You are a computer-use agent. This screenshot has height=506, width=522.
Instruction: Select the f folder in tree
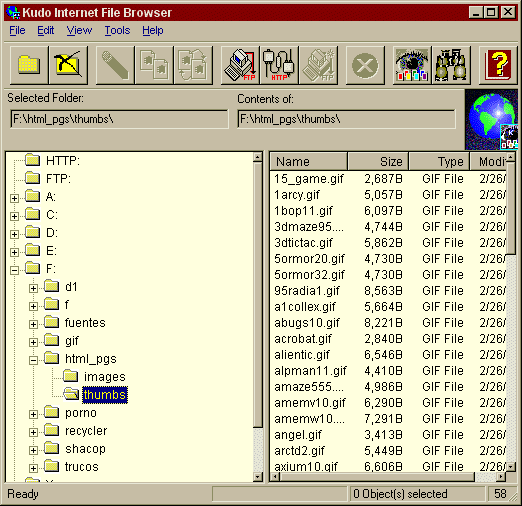pos(67,305)
